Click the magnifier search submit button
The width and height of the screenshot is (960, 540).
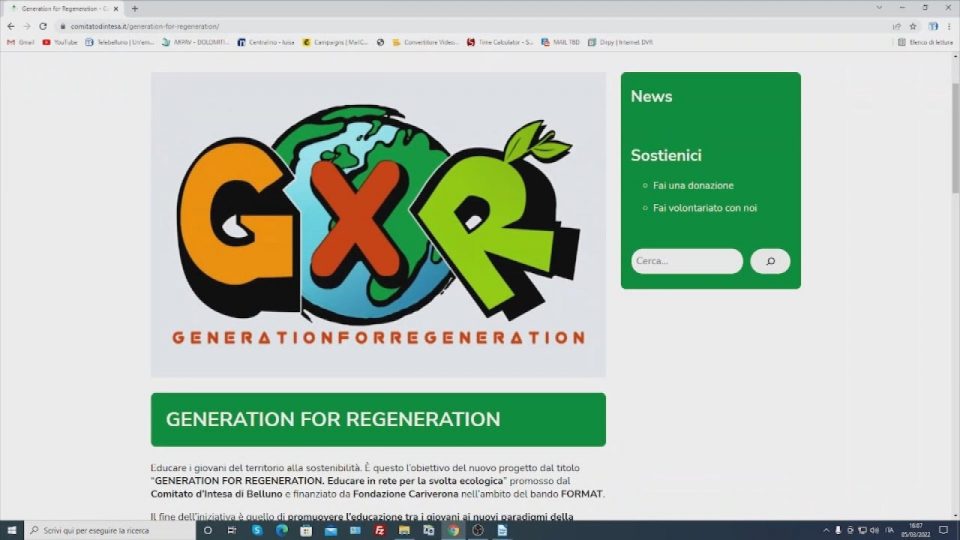770,261
